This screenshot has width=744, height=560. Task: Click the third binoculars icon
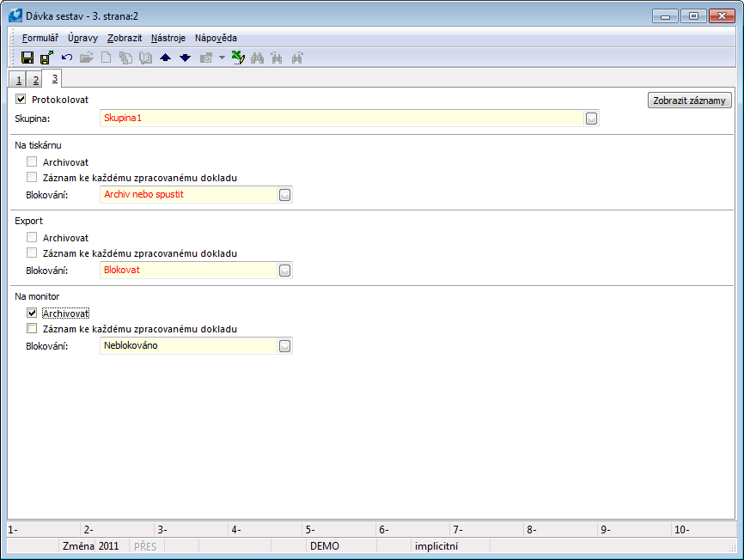297,58
